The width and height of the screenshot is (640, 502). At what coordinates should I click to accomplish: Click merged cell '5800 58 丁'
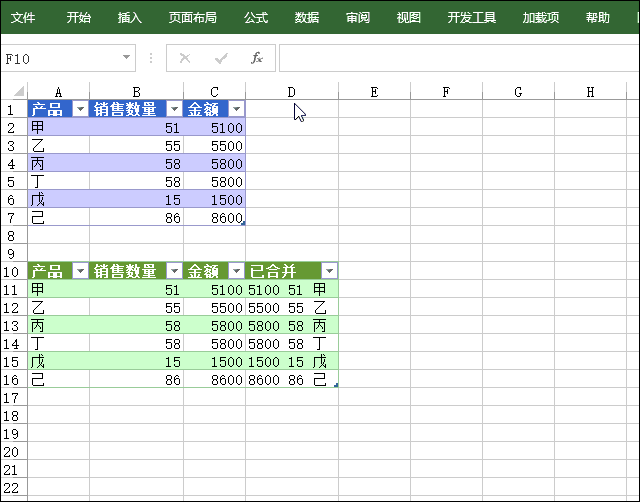click(x=292, y=343)
